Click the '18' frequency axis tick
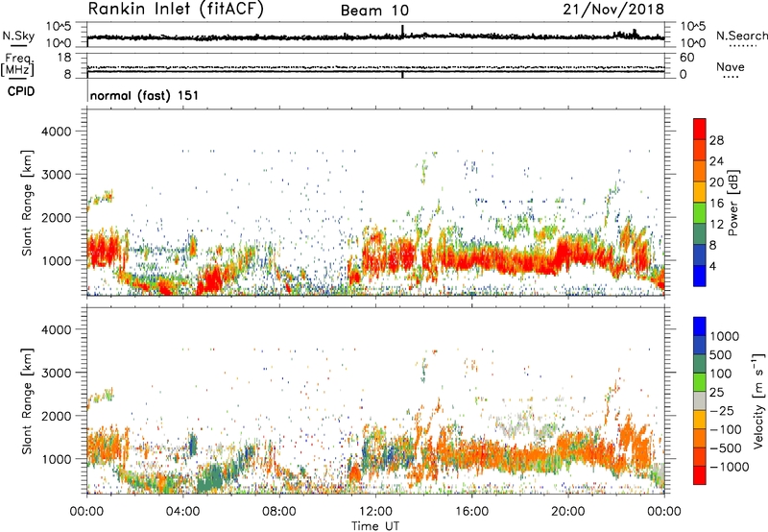This screenshot has width=768, height=532. [x=64, y=58]
